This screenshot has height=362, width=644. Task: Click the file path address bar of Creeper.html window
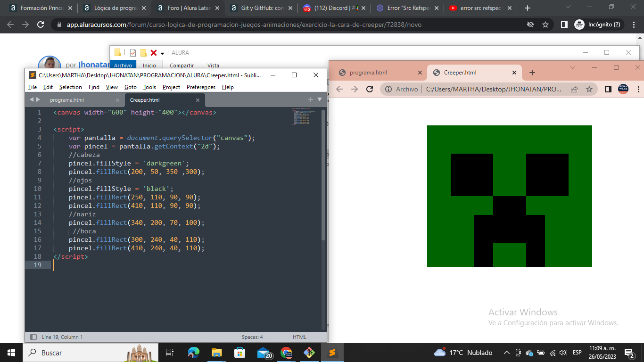[x=494, y=89]
